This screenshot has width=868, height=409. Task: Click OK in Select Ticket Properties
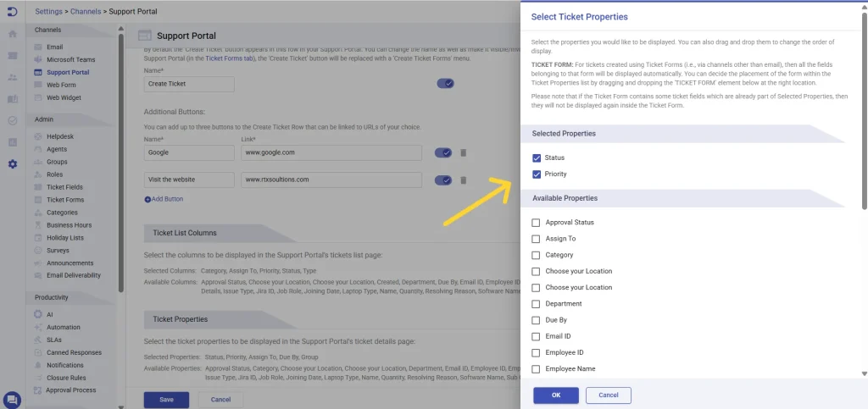556,395
